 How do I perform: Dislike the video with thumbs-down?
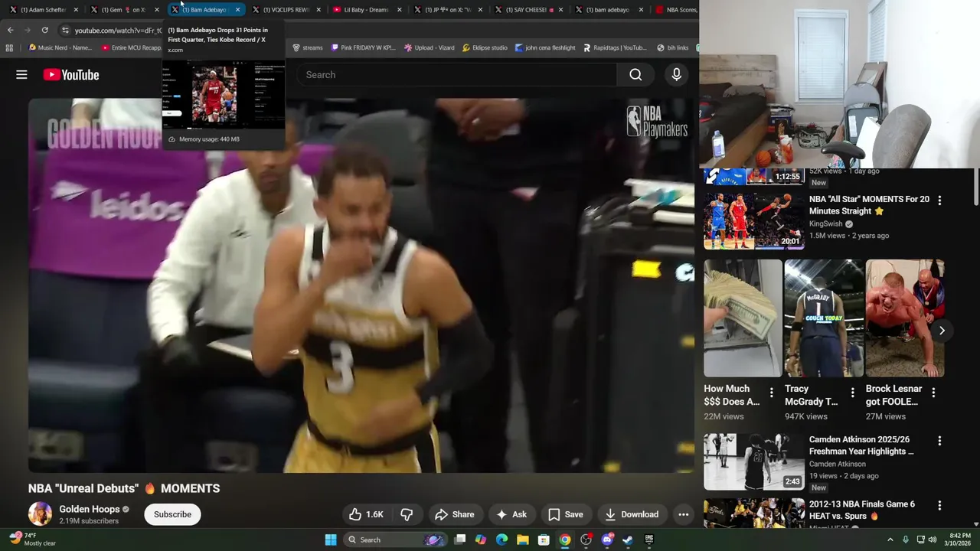pos(407,514)
